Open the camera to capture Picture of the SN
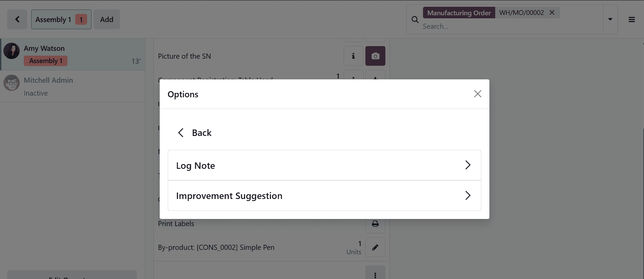Screen dimensions: 644x279 click(375, 56)
